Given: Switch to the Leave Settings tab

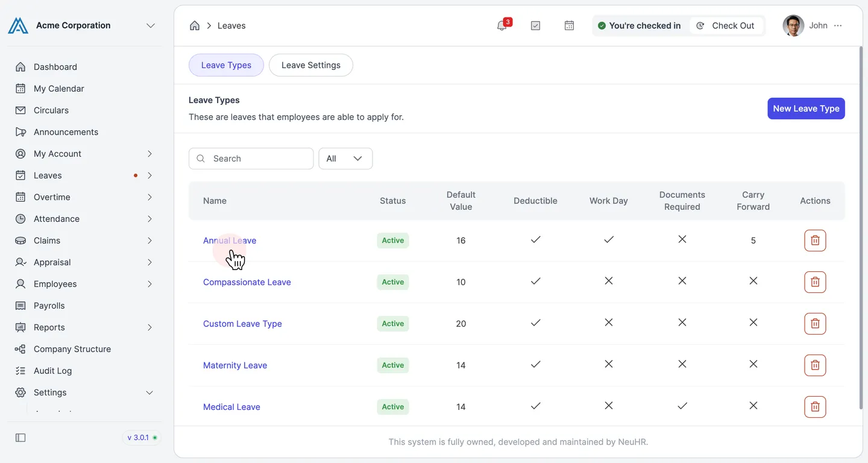Looking at the screenshot, I should (311, 65).
